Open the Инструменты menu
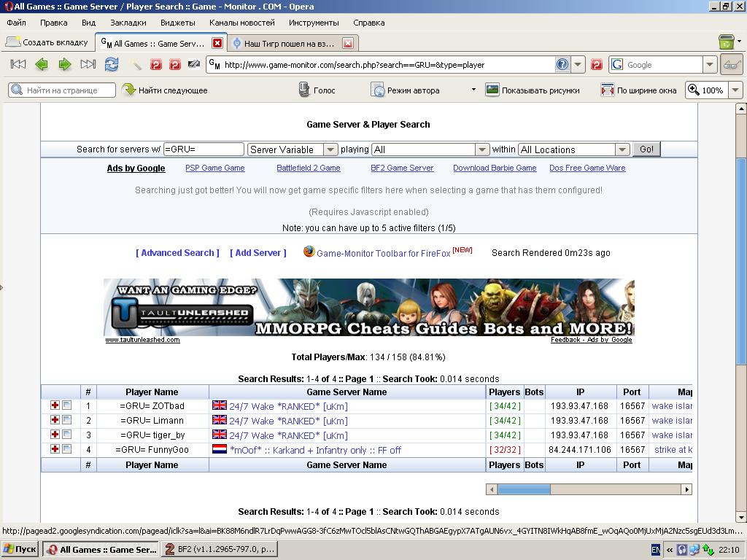Screen dimensions: 747x560 pyautogui.click(x=314, y=23)
